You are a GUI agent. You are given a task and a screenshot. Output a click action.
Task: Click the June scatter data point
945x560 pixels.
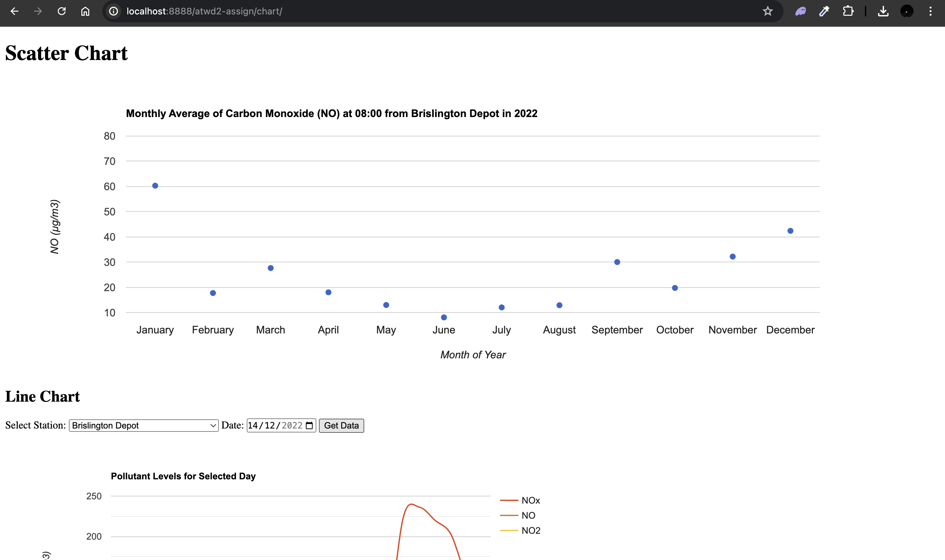(444, 317)
